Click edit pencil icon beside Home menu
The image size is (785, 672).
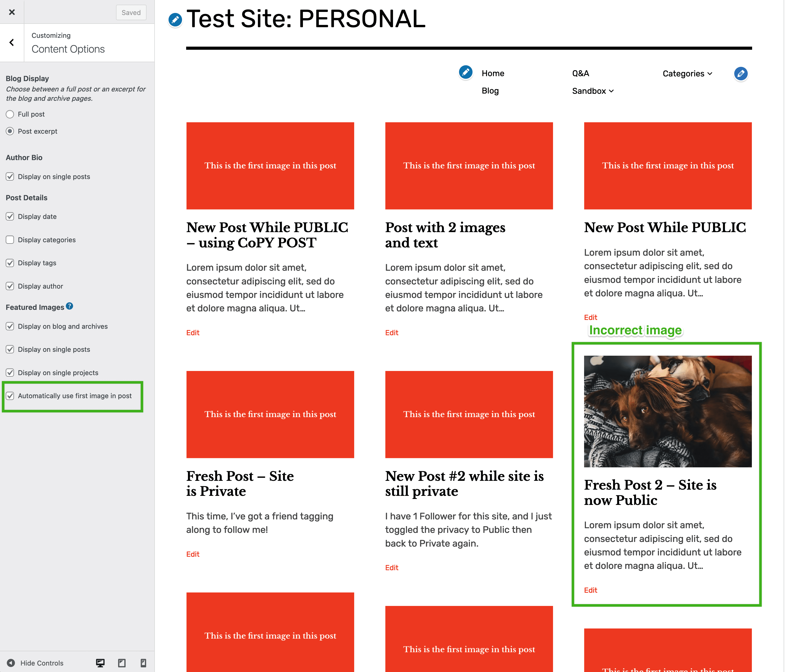(466, 72)
